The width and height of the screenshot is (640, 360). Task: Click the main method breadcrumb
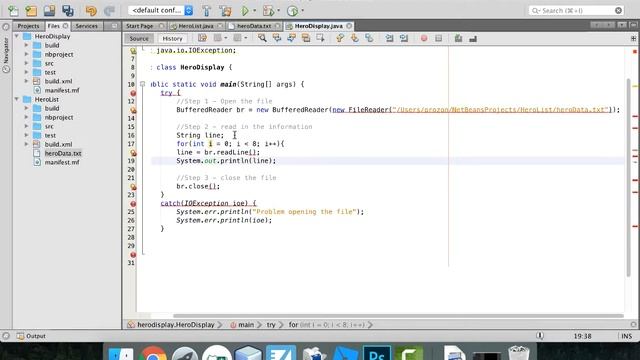[246, 325]
